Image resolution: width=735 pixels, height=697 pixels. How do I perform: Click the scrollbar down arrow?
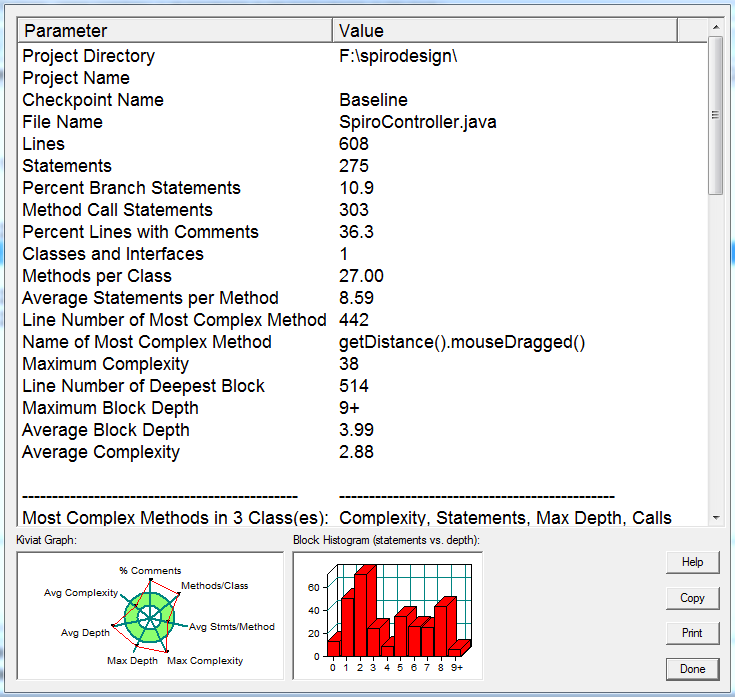tap(715, 517)
